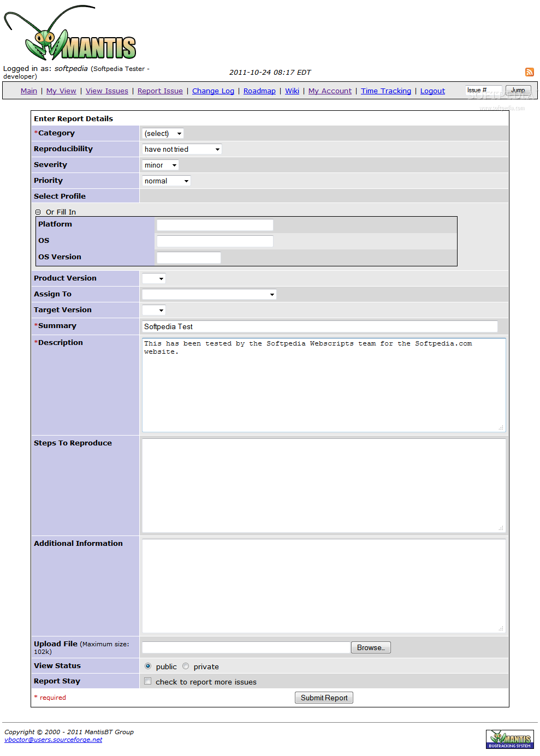Click the Mantis logo at top

[x=70, y=33]
